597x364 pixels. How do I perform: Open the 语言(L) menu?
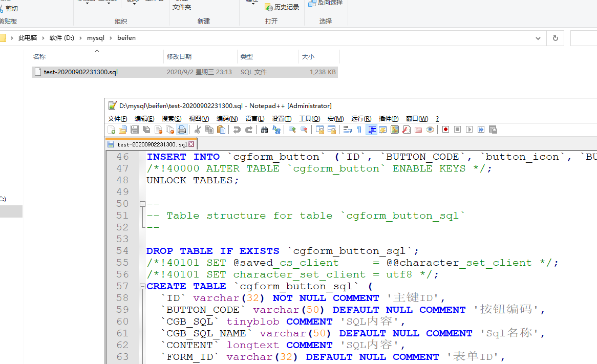(254, 119)
